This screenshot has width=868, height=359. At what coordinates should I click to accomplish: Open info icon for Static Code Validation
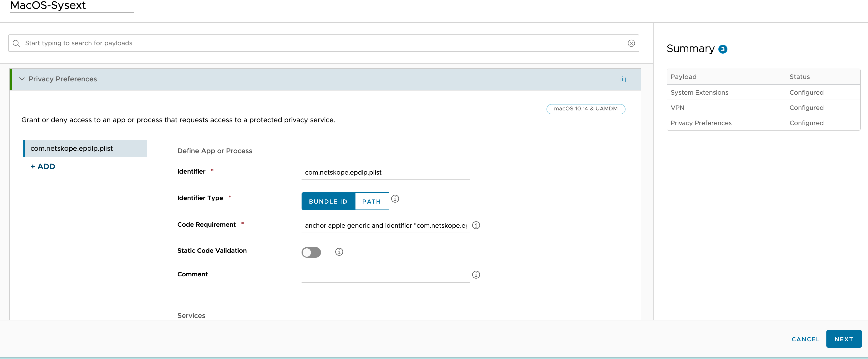(339, 252)
